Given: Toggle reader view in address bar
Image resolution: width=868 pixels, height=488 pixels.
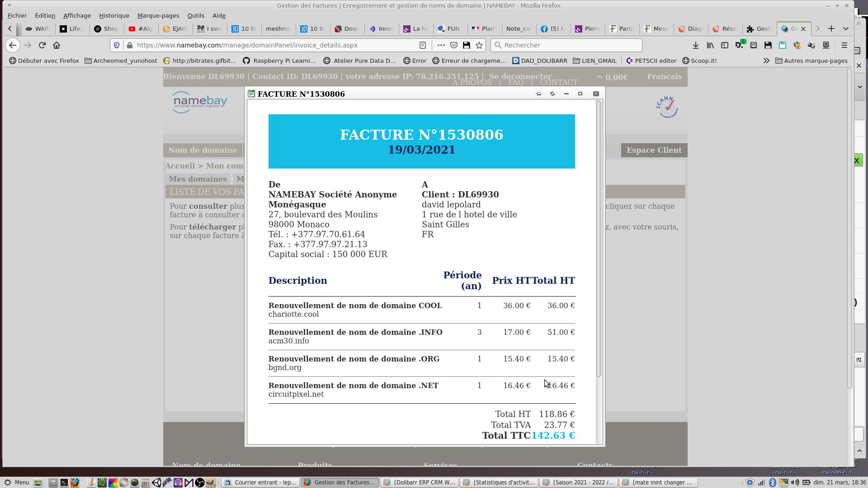Looking at the screenshot, I should point(422,45).
